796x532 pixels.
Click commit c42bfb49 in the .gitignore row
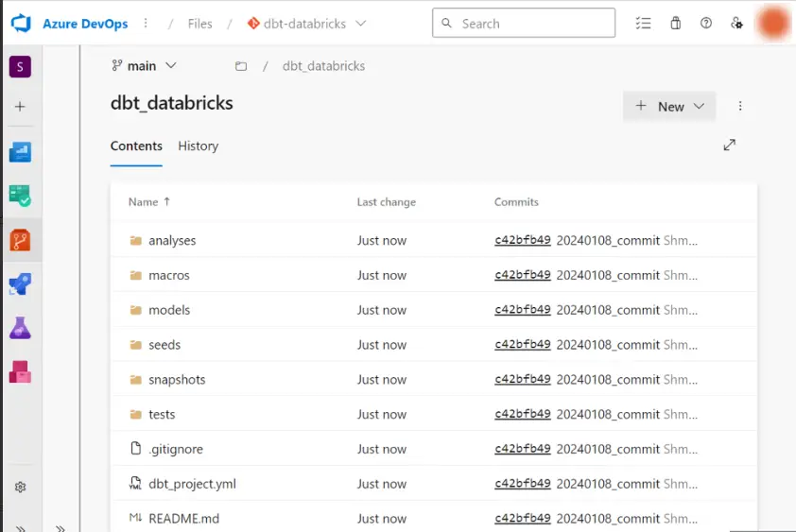[523, 449]
